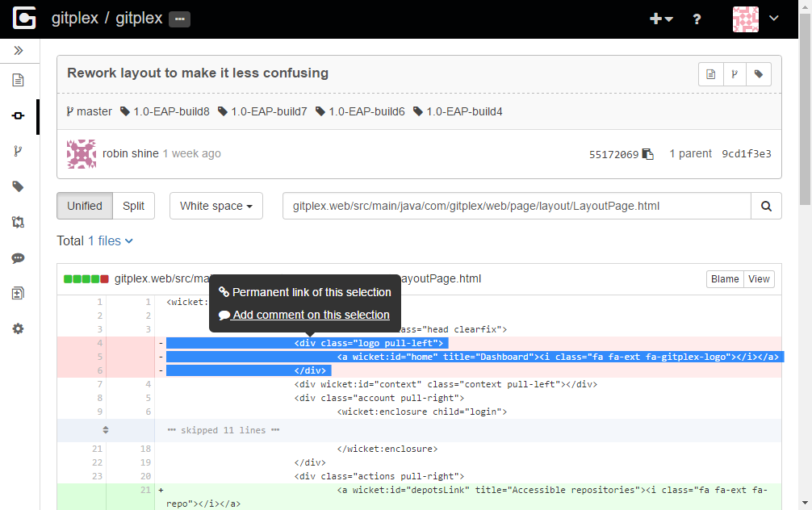Click robin shine's avatar image
This screenshot has height=510, width=812.
pyautogui.click(x=82, y=154)
